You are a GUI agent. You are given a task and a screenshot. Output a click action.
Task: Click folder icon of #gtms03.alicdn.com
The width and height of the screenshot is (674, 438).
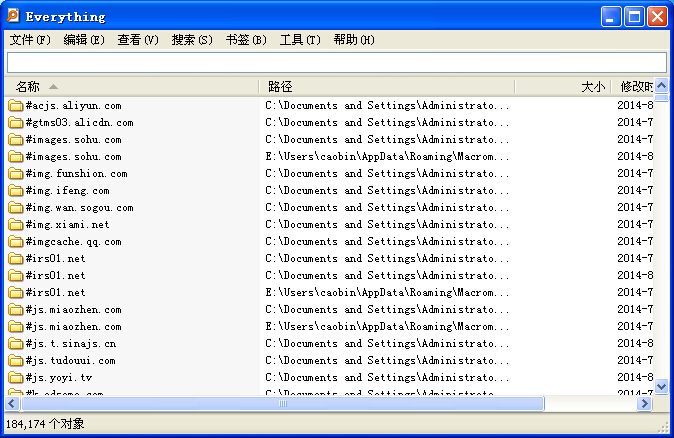(x=15, y=123)
